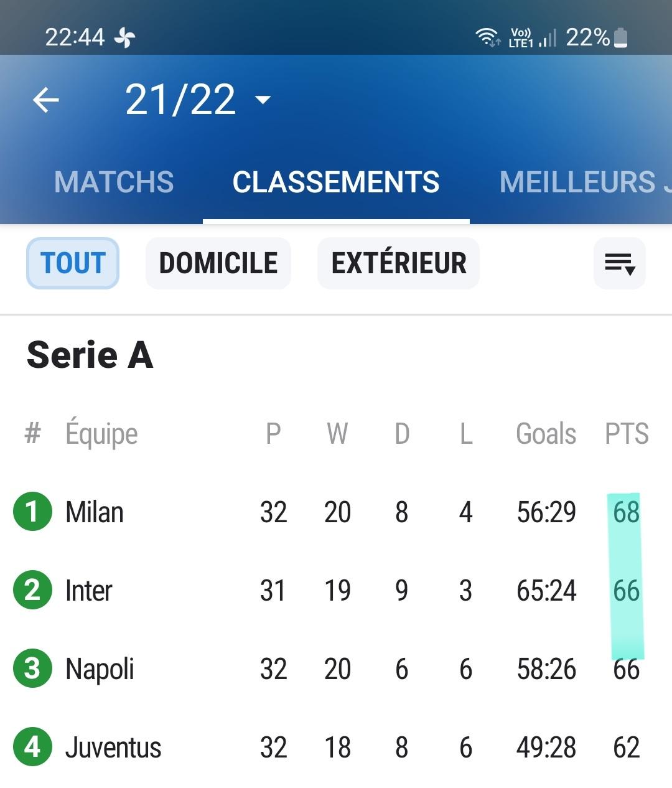The height and width of the screenshot is (788, 672).
Task: Tap the Wi-Fi status icon
Action: [x=488, y=37]
